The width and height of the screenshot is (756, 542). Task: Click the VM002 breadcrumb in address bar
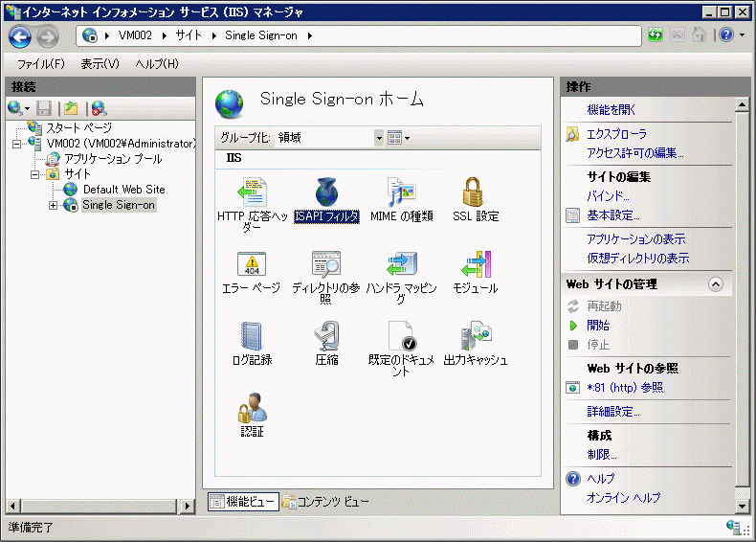(135, 35)
